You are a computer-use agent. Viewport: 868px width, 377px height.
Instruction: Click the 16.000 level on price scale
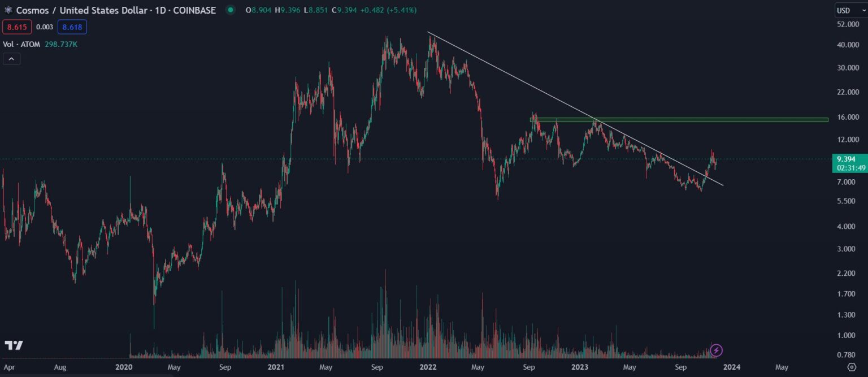click(x=849, y=117)
